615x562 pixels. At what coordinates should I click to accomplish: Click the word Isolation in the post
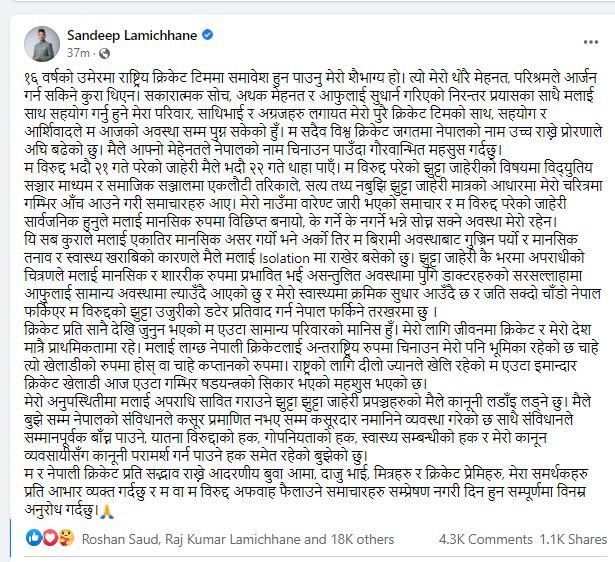click(x=285, y=258)
